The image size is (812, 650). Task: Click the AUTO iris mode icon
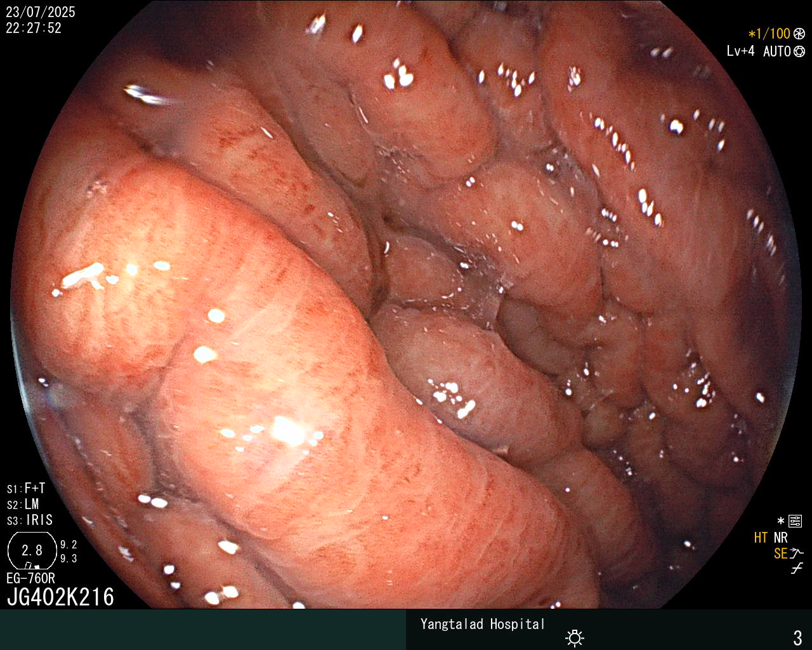click(x=799, y=51)
